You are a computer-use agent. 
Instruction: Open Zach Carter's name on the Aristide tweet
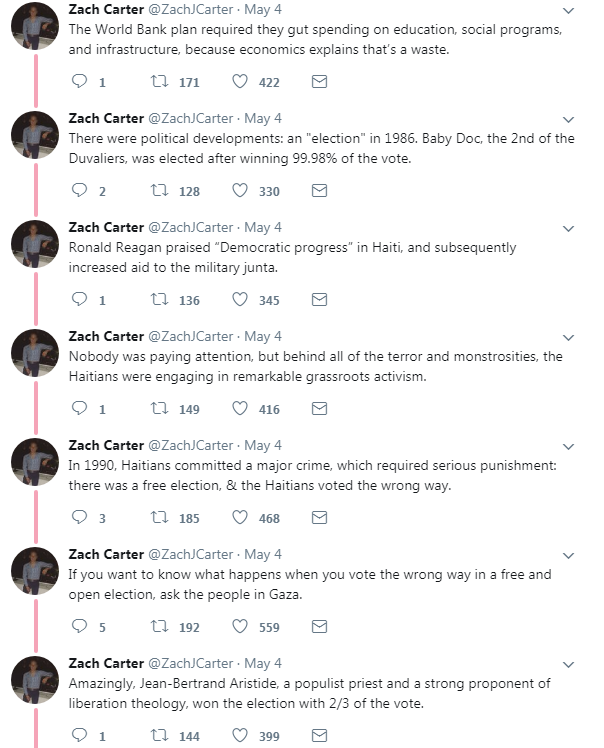click(106, 663)
